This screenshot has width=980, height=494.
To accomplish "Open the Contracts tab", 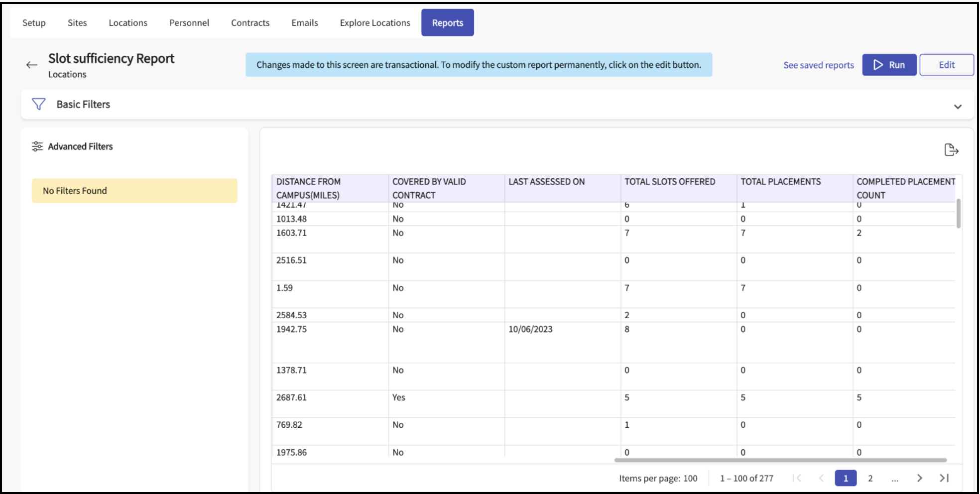I will pos(250,23).
